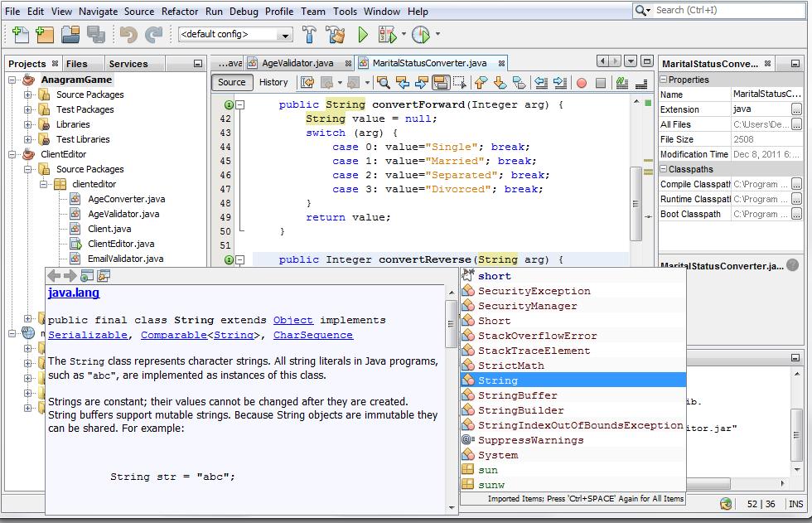Collapse the AnagramGame project node
Viewport: 812px width, 523px height.
(13, 80)
